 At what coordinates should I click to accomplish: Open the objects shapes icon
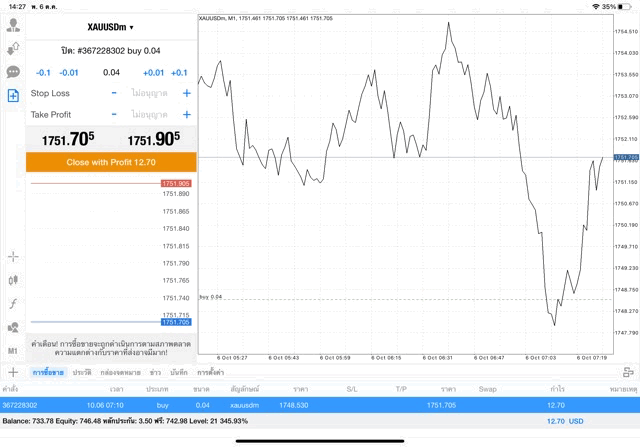tap(13, 327)
